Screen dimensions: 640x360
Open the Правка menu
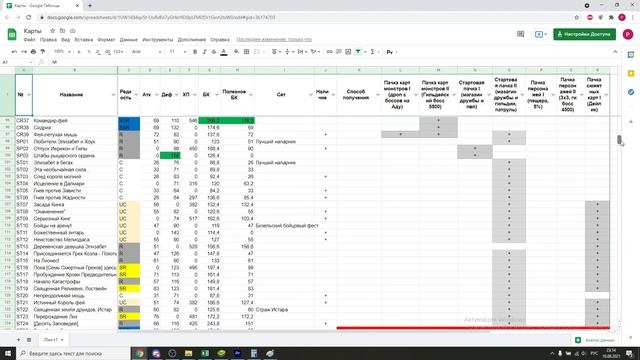(48, 40)
